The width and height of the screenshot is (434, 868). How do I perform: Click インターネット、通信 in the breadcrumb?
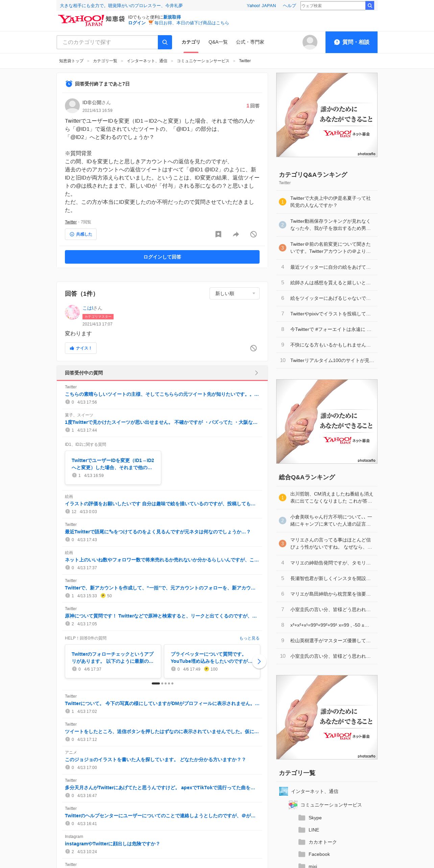point(147,61)
